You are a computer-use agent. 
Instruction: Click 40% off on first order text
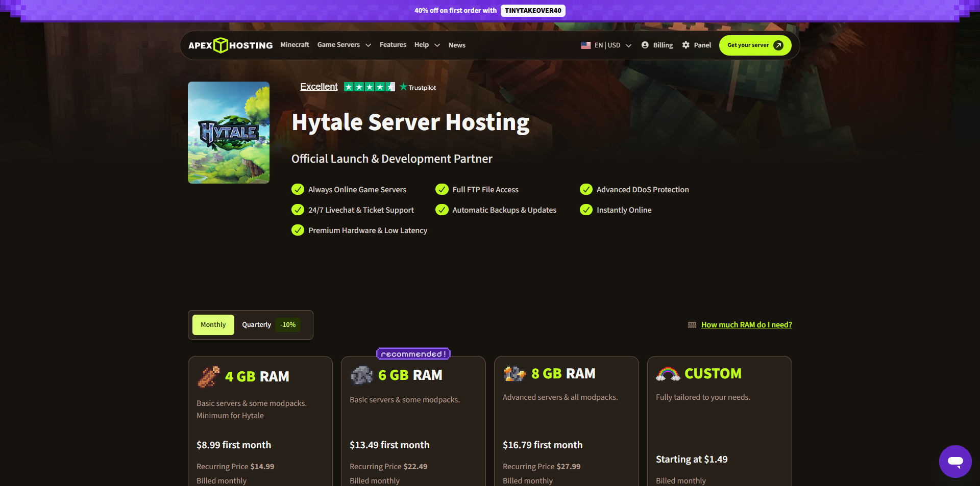coord(455,11)
